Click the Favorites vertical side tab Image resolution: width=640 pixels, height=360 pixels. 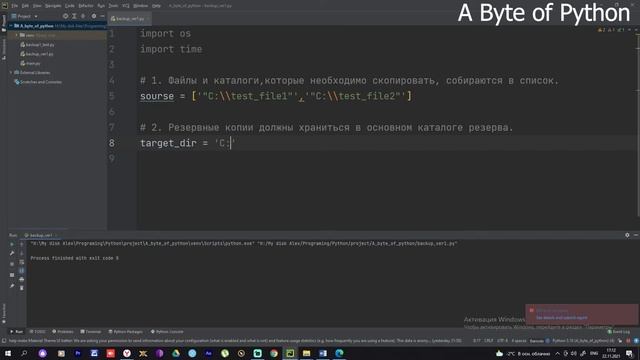pos(4,313)
